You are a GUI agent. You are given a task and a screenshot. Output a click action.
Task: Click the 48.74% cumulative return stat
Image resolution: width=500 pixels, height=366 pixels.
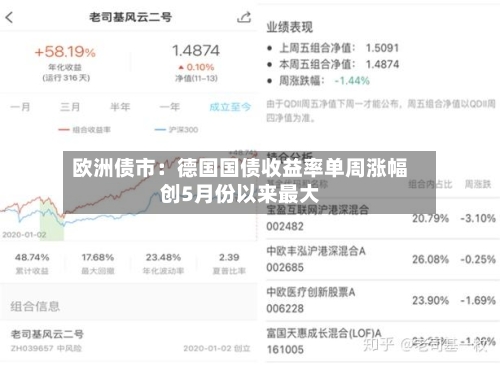tap(32, 257)
